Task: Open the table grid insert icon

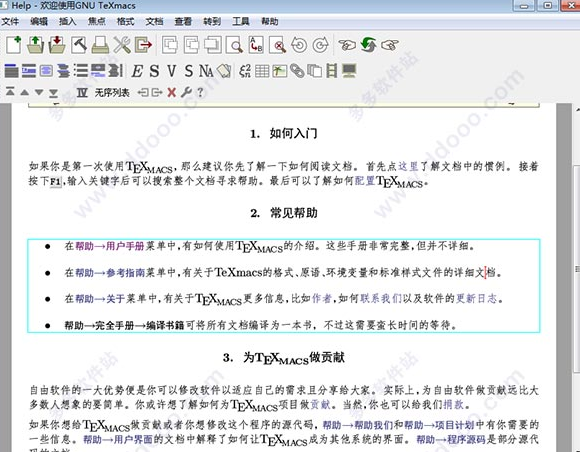Action: pos(262,71)
